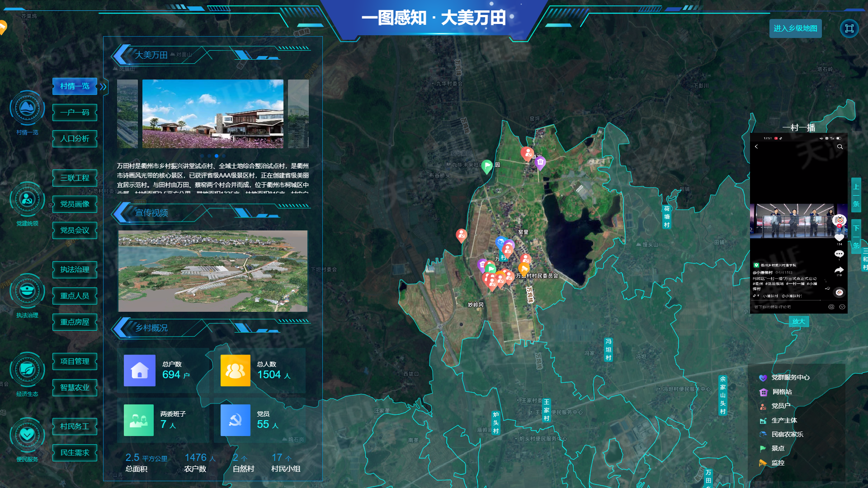Open the 党建统领 circular sidebar icon

tap(27, 199)
